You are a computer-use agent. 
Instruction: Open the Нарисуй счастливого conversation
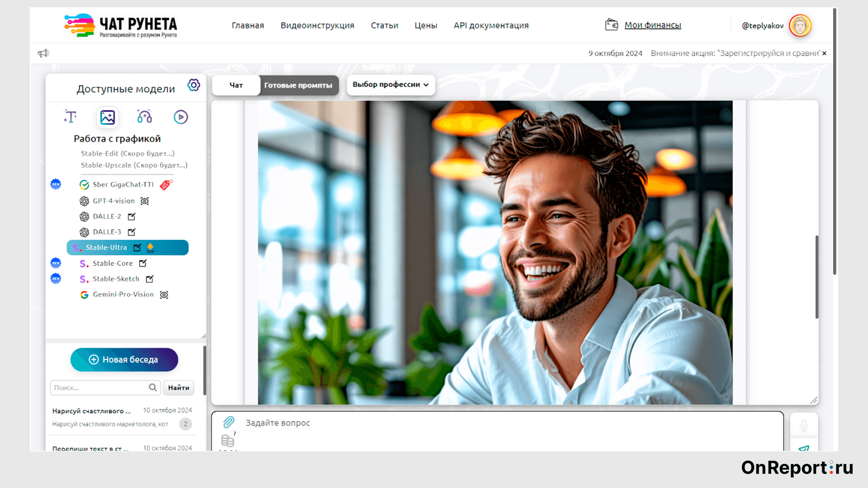(x=122, y=417)
